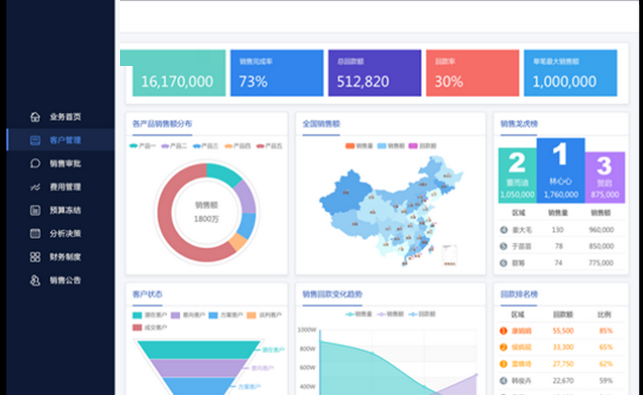
Task: Click the rank 6 badge in 销售龙虎榜
Action: click(504, 263)
